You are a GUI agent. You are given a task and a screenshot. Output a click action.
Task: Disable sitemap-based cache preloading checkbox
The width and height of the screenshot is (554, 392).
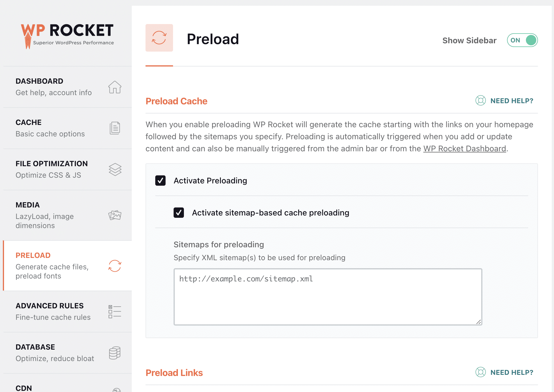178,213
